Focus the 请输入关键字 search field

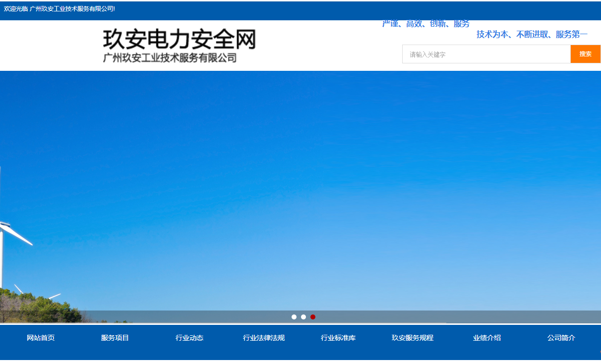(x=486, y=54)
